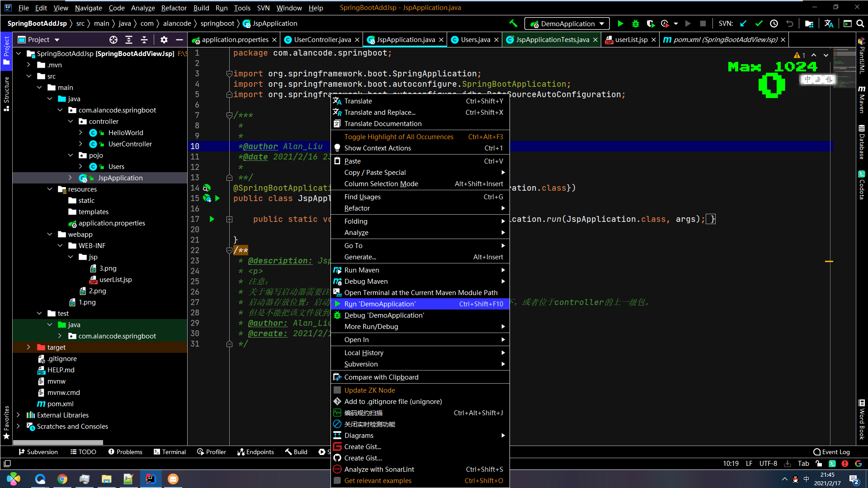Click the springboot breadcrumb
Image resolution: width=868 pixels, height=488 pixels.
217,23
